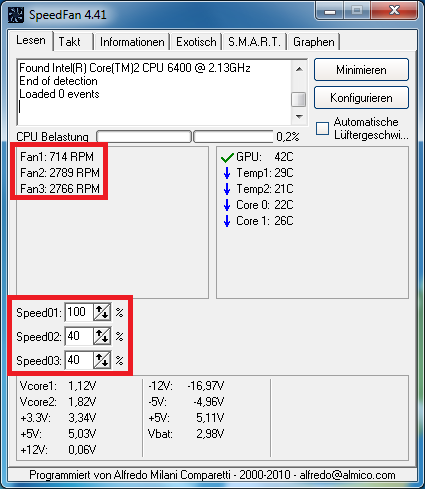
Task: Click the first CPU Belastung progress bar
Action: click(144, 137)
